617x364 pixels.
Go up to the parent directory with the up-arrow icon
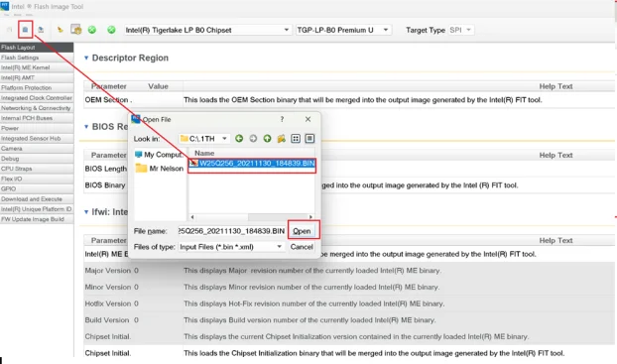click(267, 139)
